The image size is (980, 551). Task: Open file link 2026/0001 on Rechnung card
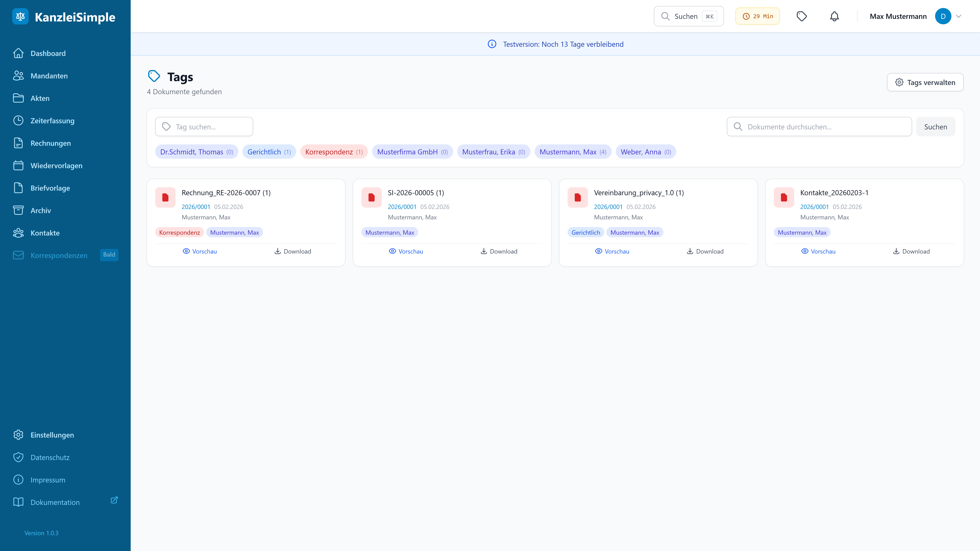click(195, 207)
